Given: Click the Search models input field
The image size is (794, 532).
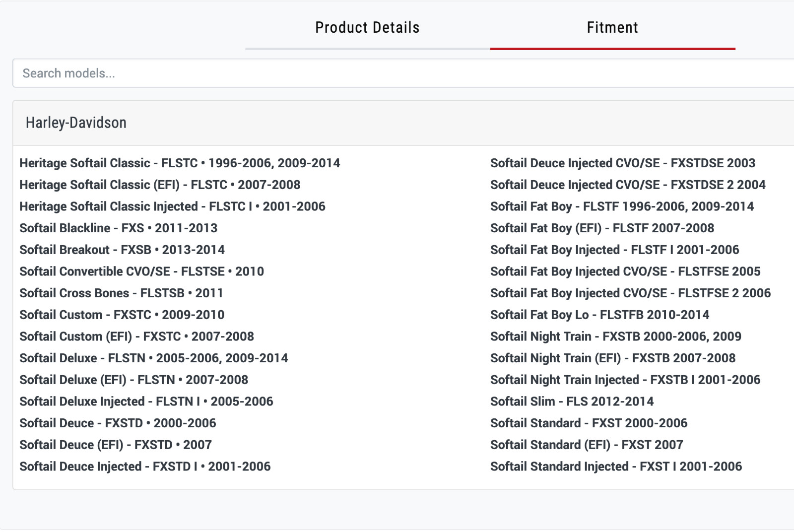Looking at the screenshot, I should pyautogui.click(x=403, y=73).
